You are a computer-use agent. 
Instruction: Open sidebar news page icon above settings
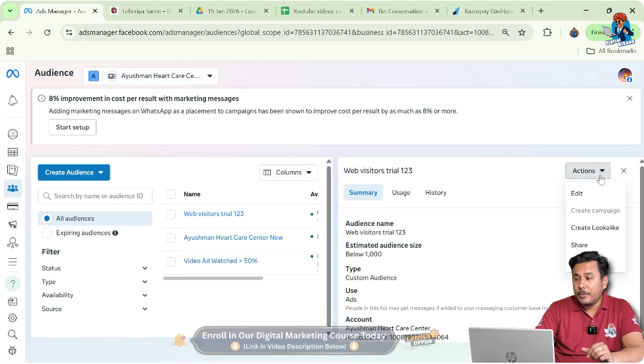click(x=13, y=302)
